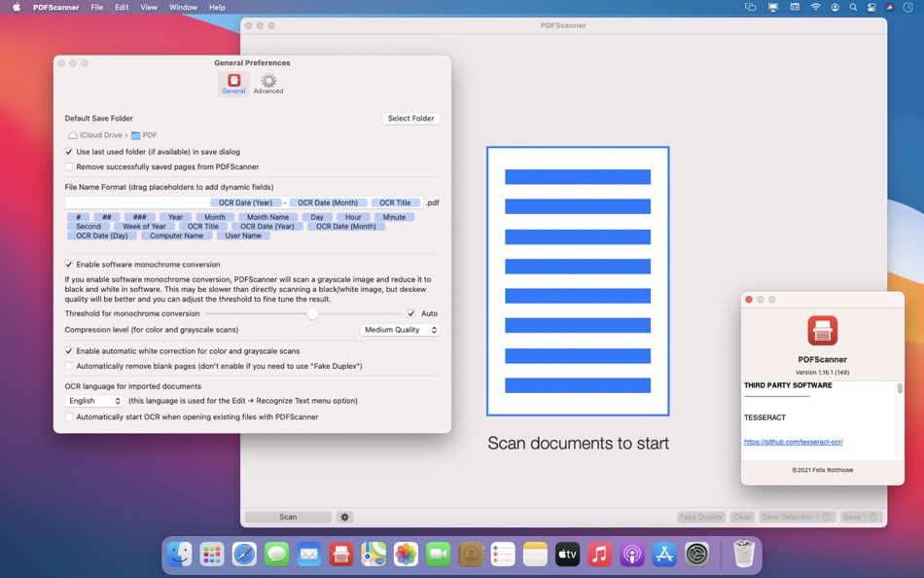Open App Store from the Dock
The height and width of the screenshot is (578, 924).
[x=664, y=555]
